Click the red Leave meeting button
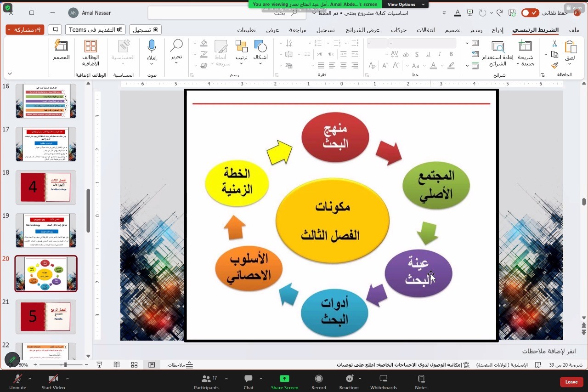This screenshot has height=392, width=588. (571, 382)
